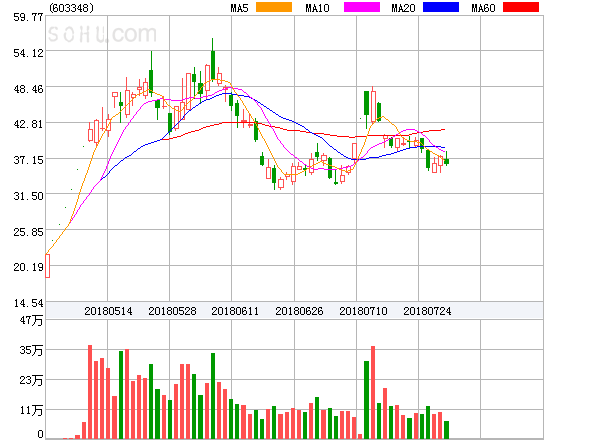The height and width of the screenshot is (440, 600).
Task: Click the MA10 legend label
Action: click(317, 8)
